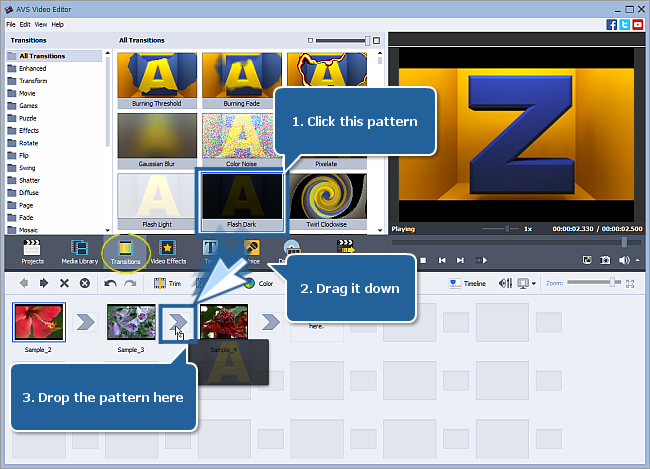Go to next frame

(x=460, y=260)
